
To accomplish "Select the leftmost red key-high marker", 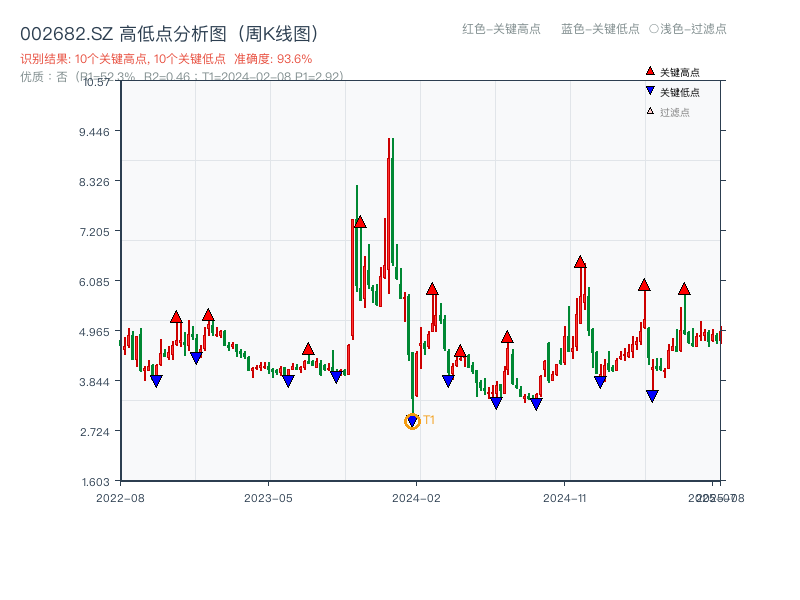I will (176, 317).
